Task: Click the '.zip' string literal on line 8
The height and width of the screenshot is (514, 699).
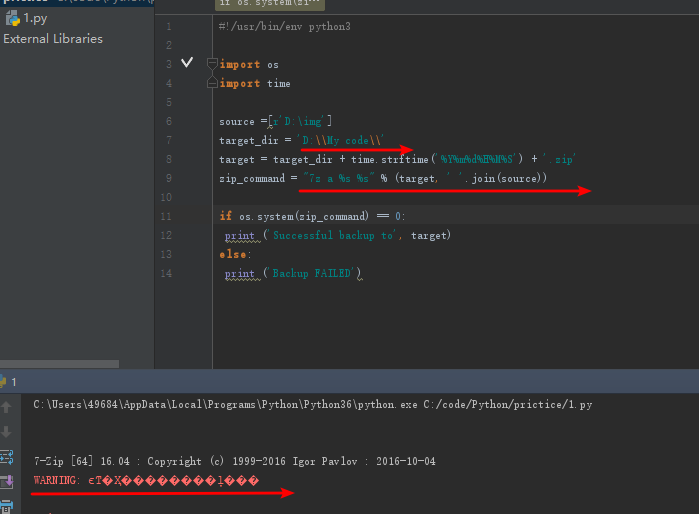Action: (559, 159)
